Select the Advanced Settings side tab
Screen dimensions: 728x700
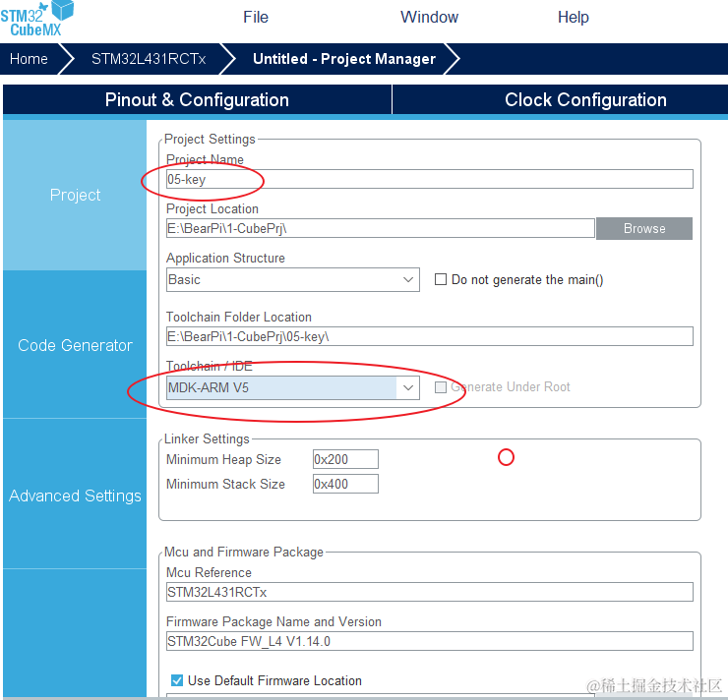click(x=75, y=496)
